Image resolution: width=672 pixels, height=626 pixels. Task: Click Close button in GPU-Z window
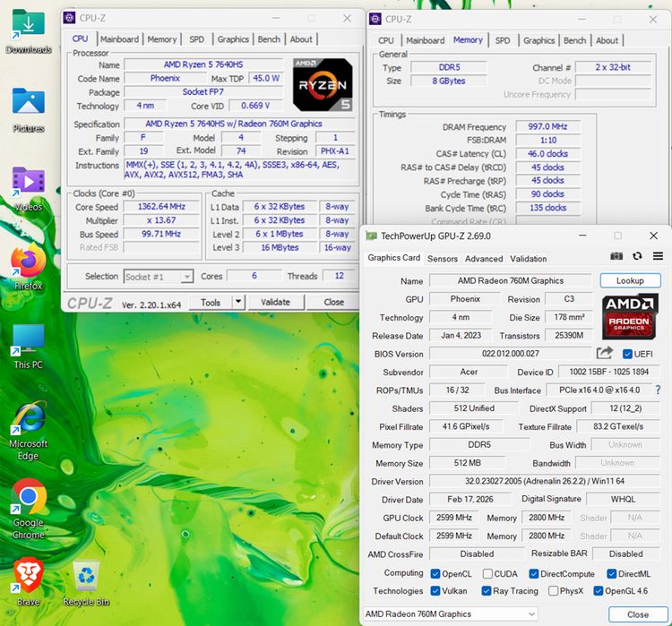click(x=638, y=614)
